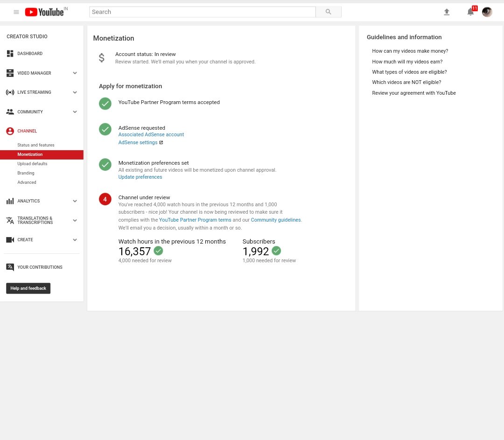
Task: Click the dollar sign account status icon
Action: (102, 58)
